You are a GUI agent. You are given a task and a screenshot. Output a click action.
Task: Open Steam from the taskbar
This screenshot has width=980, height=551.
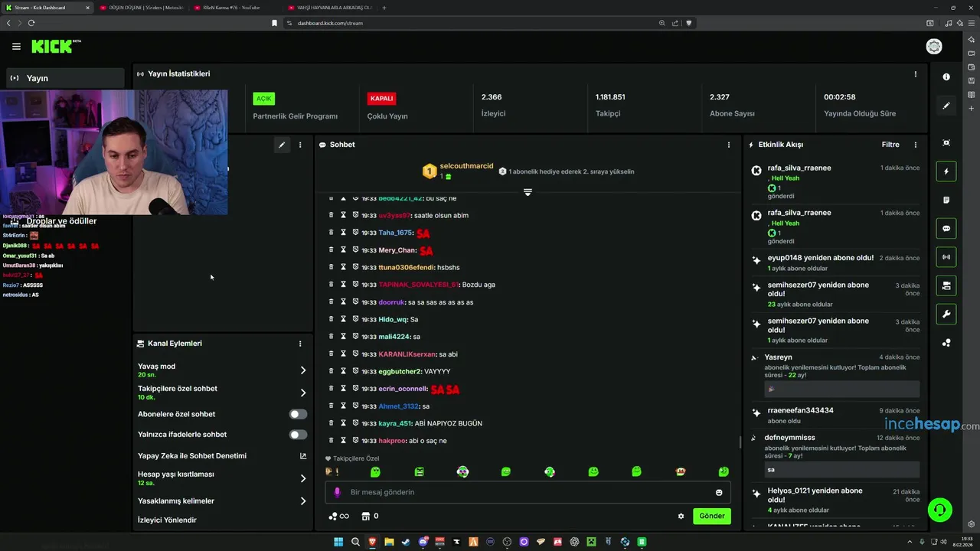[406, 542]
